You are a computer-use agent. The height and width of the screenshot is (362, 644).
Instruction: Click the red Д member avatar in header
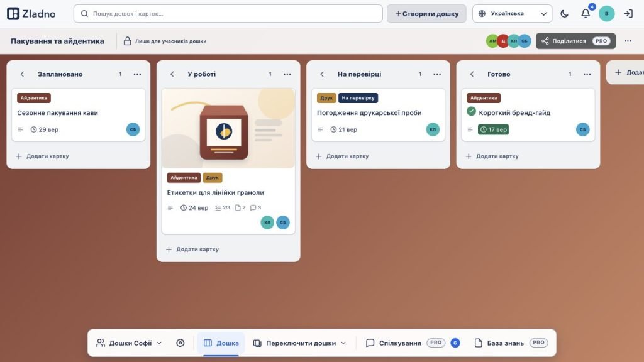(503, 41)
